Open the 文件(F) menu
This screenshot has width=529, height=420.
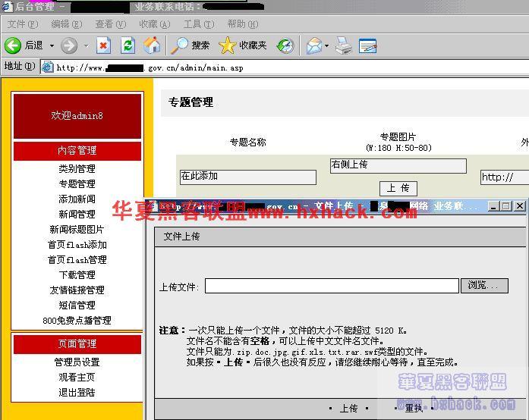[x=22, y=24]
